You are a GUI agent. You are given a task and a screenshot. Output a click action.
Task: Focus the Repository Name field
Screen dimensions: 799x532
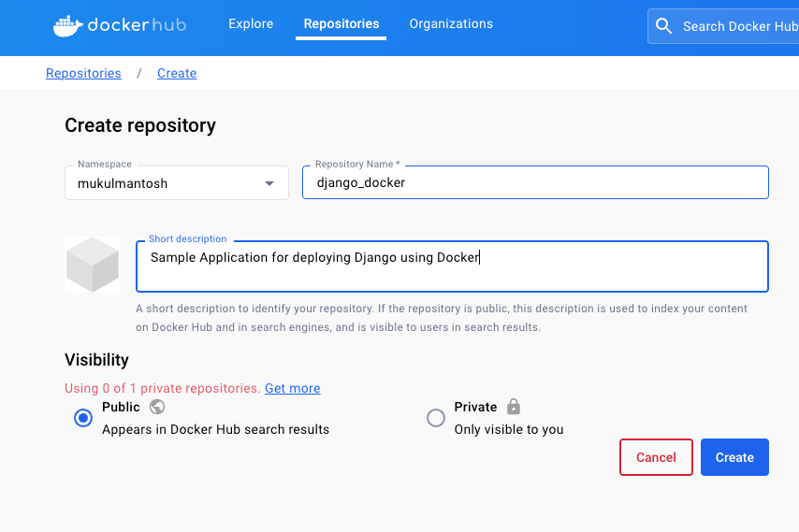pyautogui.click(x=535, y=183)
